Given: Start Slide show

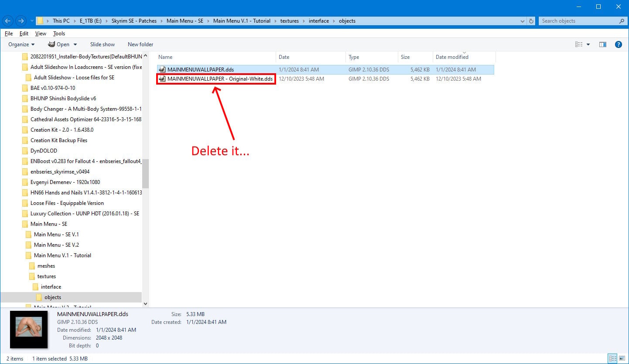Looking at the screenshot, I should [x=103, y=44].
